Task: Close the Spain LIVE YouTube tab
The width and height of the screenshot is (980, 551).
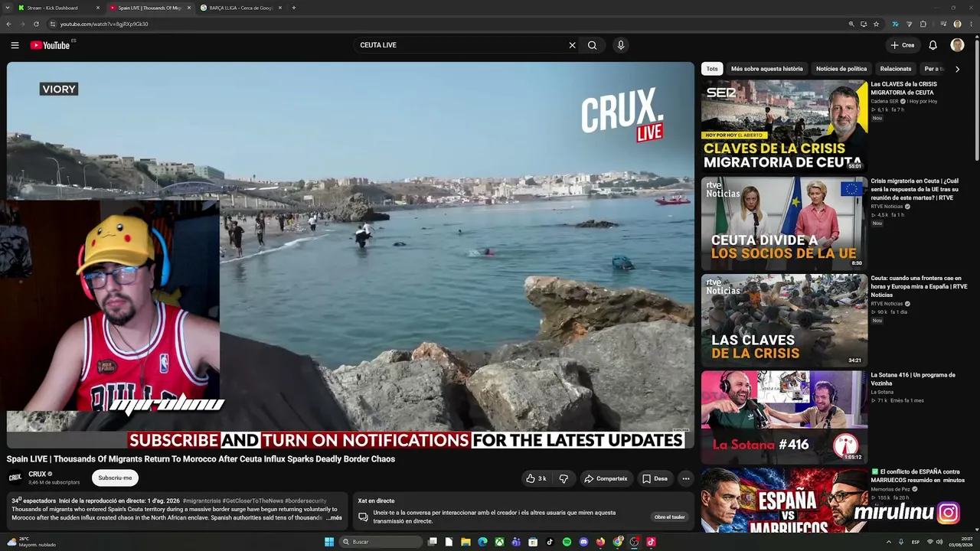Action: coord(189,8)
